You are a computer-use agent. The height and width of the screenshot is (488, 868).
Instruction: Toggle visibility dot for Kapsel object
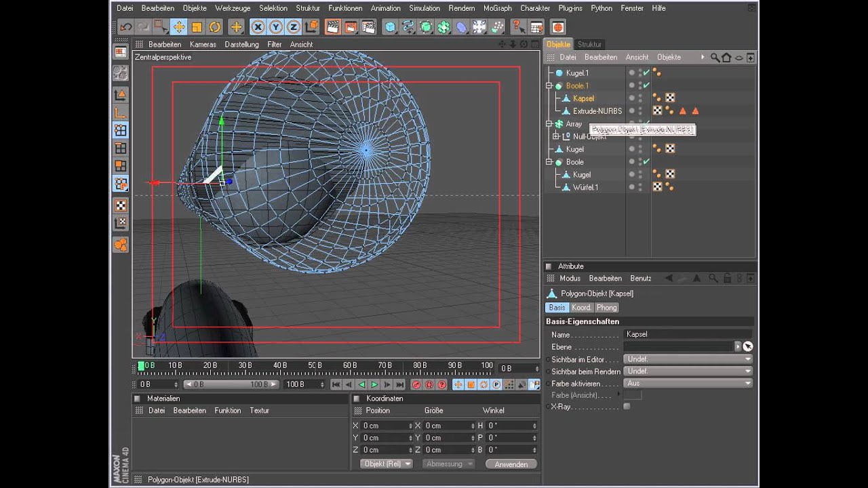[631, 98]
